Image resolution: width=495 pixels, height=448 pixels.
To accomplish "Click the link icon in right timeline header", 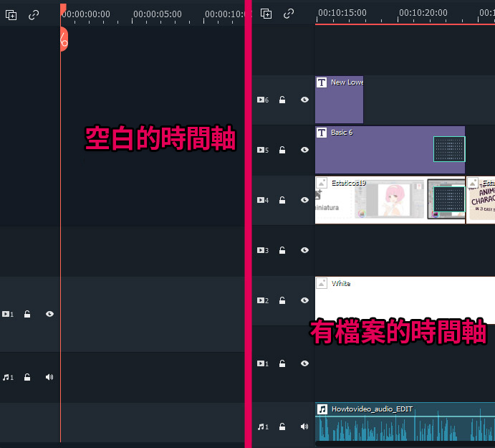I will (x=289, y=14).
